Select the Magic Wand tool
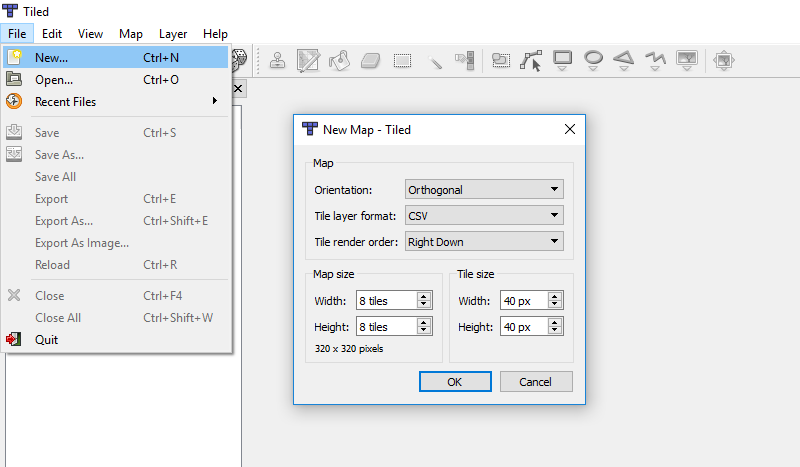This screenshot has height=467, width=800. [434, 61]
